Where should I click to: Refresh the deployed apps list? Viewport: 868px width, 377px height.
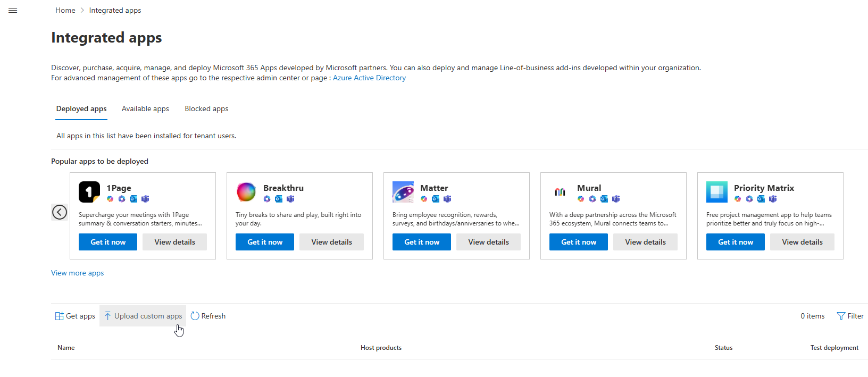(208, 316)
